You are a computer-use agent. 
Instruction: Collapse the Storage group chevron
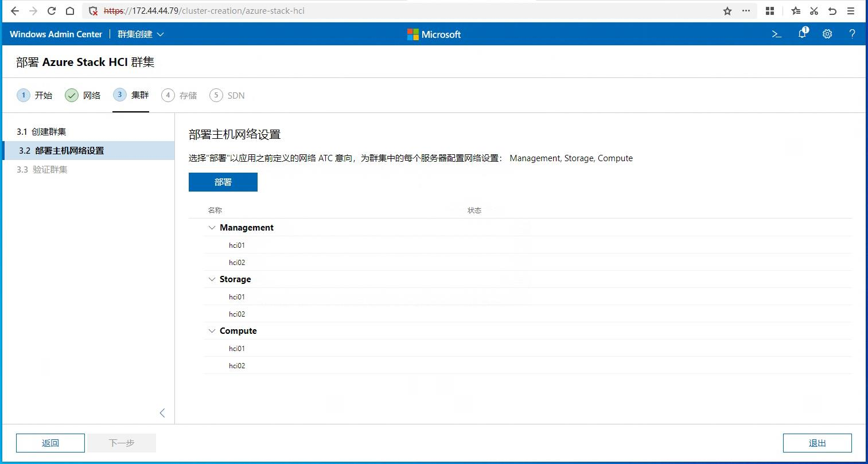(x=212, y=279)
